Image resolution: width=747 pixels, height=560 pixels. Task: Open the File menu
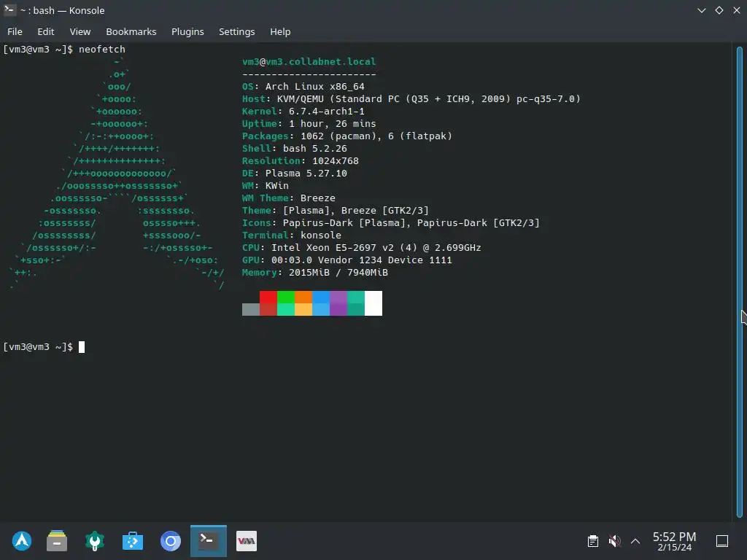click(x=15, y=31)
